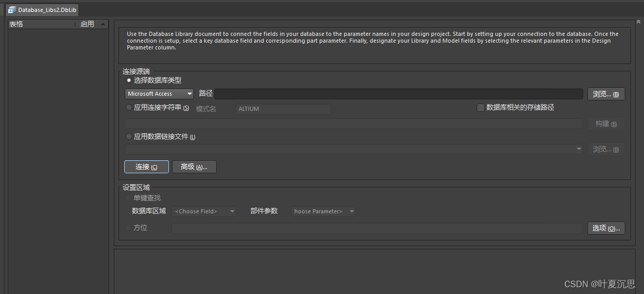Image resolution: width=644 pixels, height=294 pixels.
Task: Open the Choose Field dropdown
Action: point(204,211)
